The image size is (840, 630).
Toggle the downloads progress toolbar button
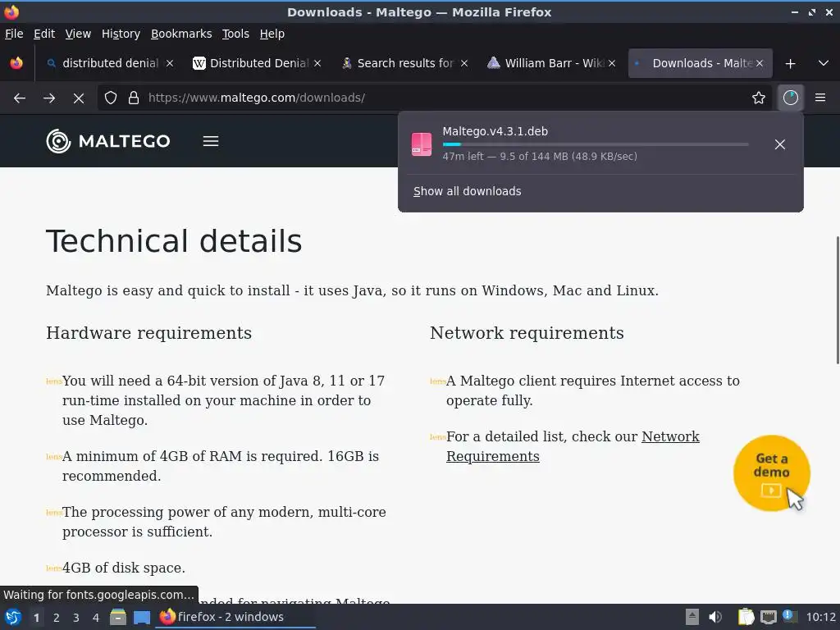(790, 98)
